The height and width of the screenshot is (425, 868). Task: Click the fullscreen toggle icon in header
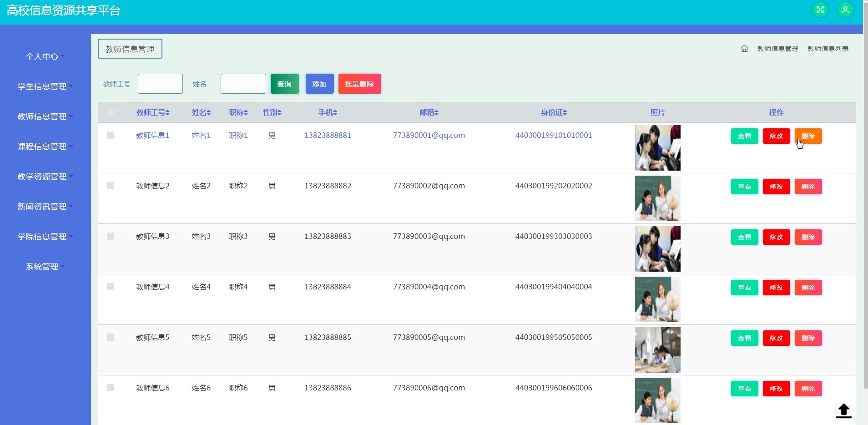pos(820,10)
